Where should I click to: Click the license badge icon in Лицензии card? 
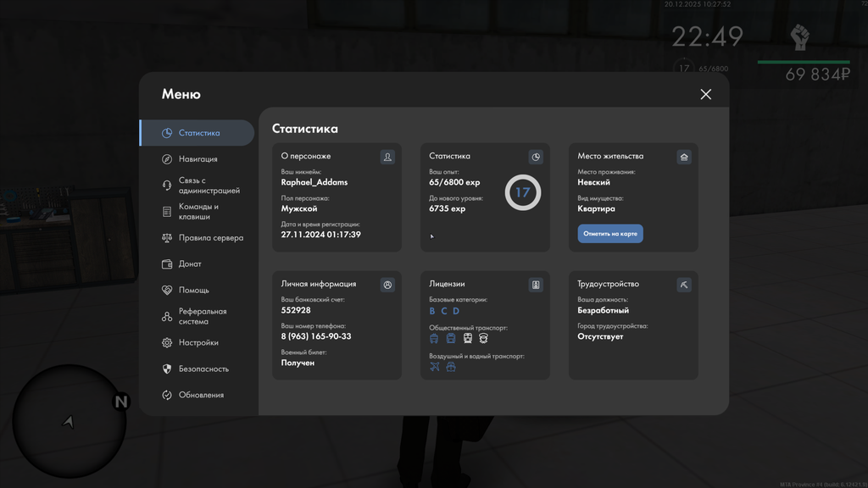tap(536, 285)
